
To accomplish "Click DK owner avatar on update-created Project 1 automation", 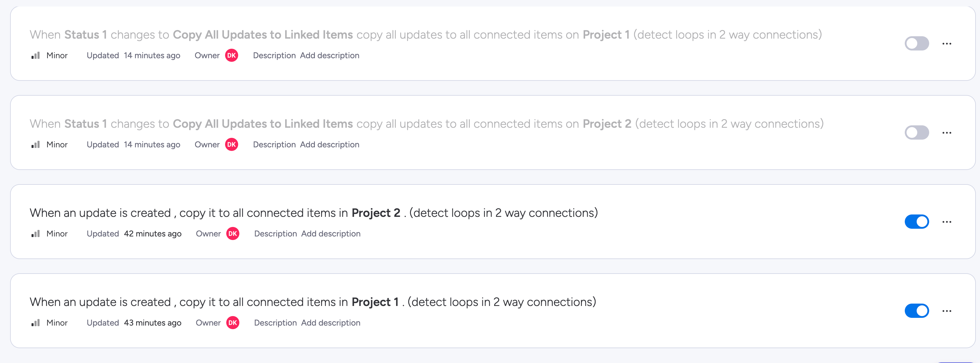I will click(x=233, y=323).
